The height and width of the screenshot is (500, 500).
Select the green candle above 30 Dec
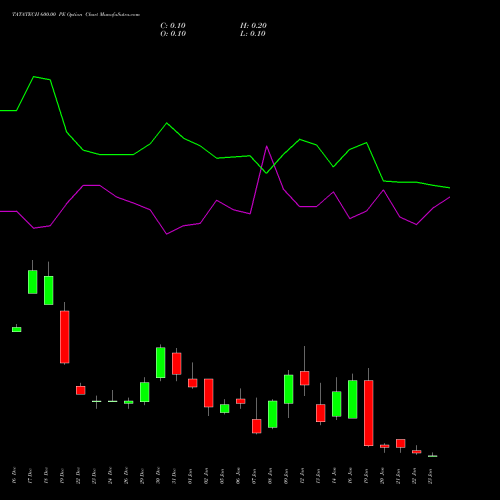pyautogui.click(x=161, y=362)
